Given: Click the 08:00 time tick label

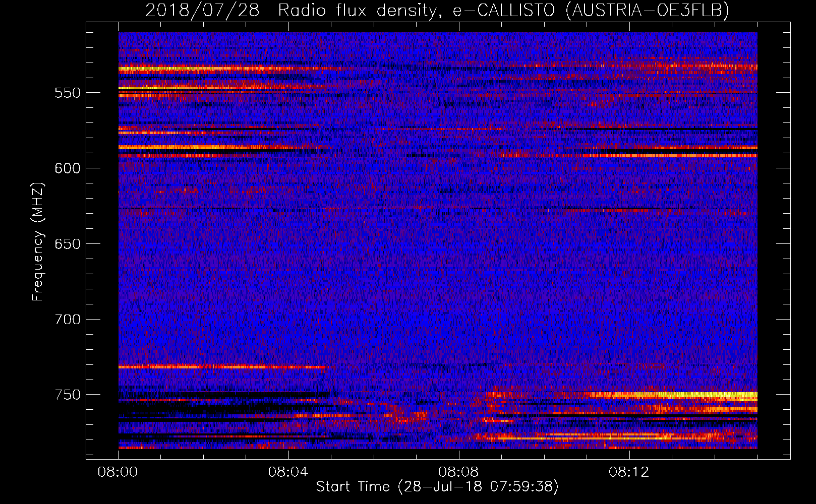Looking at the screenshot, I should (x=118, y=472).
